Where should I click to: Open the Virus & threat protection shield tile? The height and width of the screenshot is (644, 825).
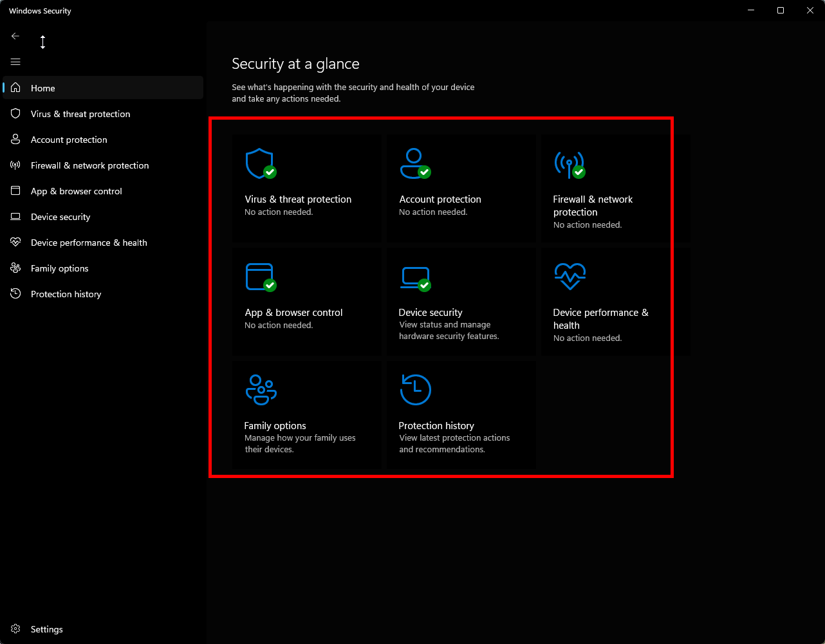coord(307,189)
